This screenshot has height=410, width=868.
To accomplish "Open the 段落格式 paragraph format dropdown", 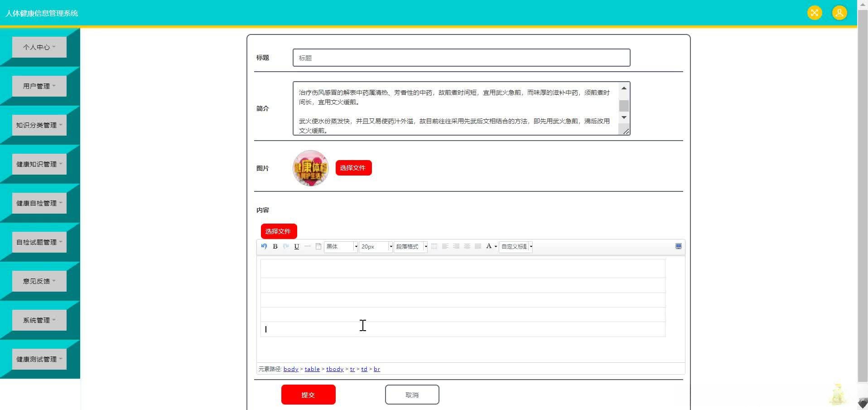I will pyautogui.click(x=411, y=246).
